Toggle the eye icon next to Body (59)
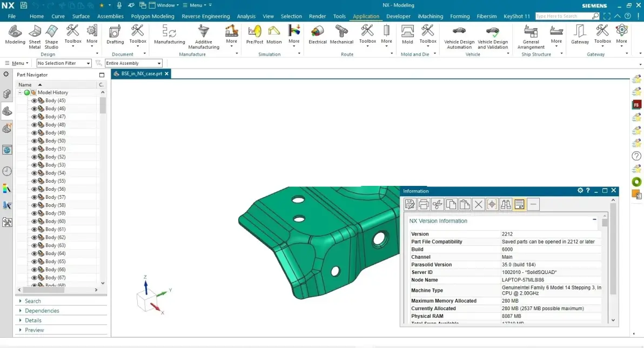 tap(34, 213)
